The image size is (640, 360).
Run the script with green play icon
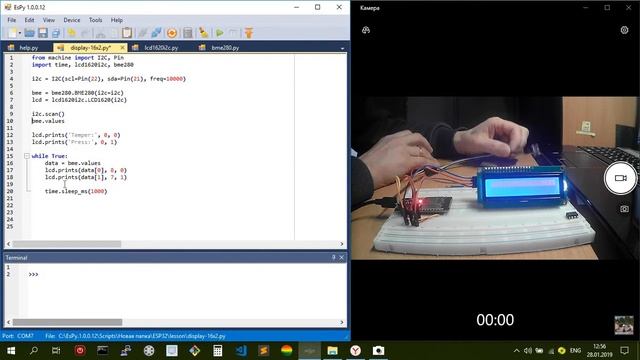220,33
